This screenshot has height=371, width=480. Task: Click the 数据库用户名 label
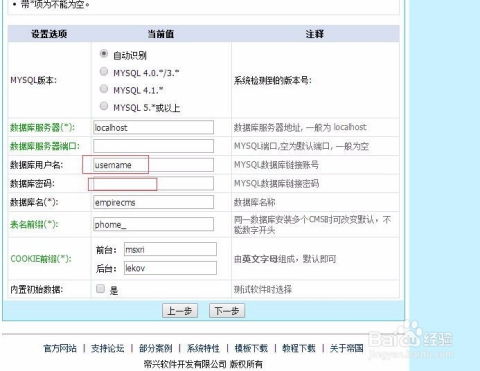pyautogui.click(x=36, y=165)
